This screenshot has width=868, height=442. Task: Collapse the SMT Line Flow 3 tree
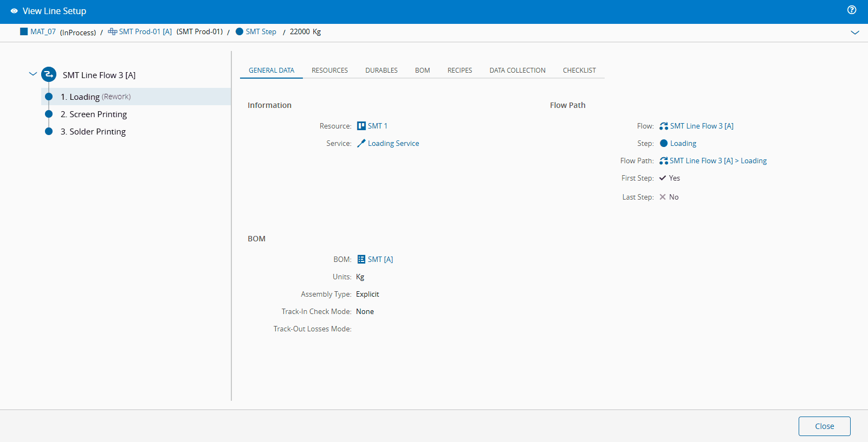[33, 74]
